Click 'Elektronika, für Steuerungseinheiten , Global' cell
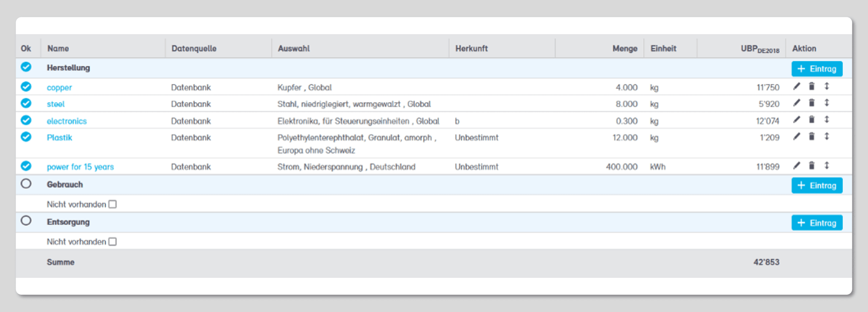The image size is (868, 312). coord(358,121)
